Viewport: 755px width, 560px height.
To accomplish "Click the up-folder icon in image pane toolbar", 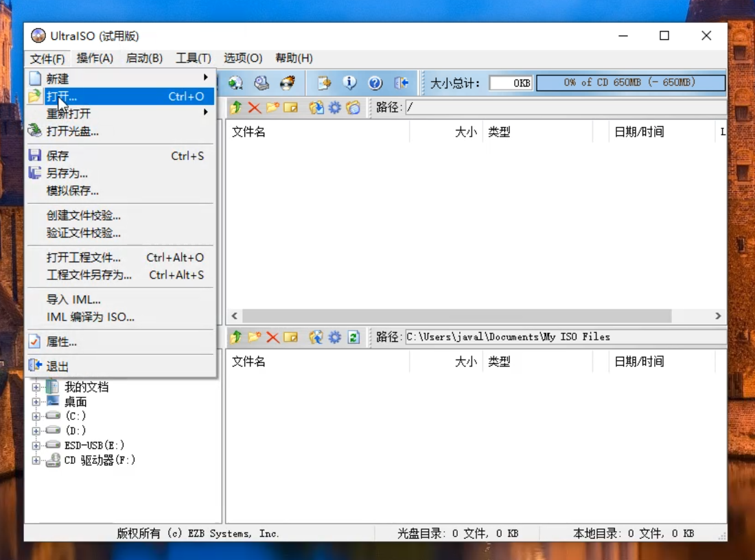I will [x=236, y=107].
